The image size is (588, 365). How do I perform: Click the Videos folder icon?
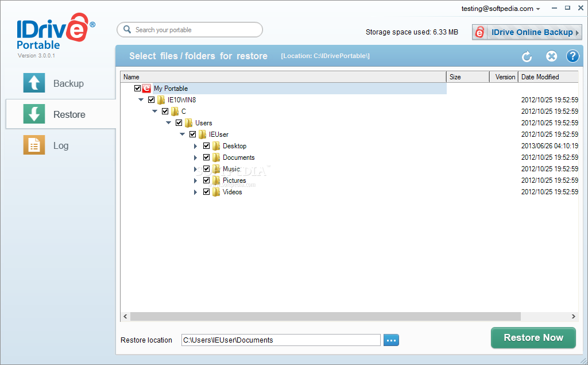pos(216,192)
